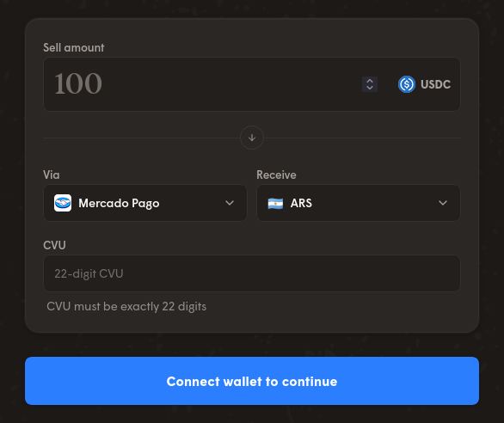Screen dimensions: 504x423
Task: Open the Receive ARS currency dropdown
Action: [359, 203]
